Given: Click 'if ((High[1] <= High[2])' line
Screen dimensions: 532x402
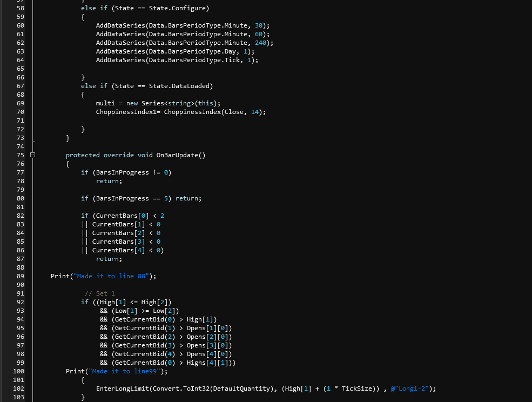Looking at the screenshot, I should click(x=126, y=302).
